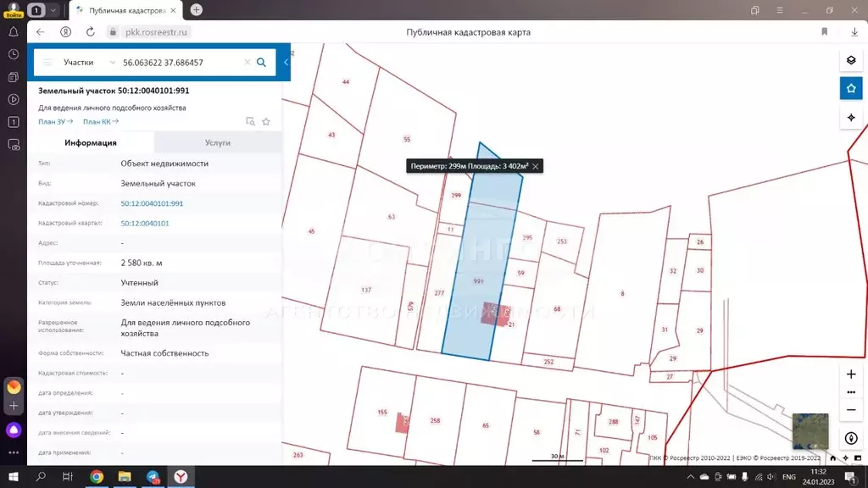
Task: Open the favorites star tool on map
Action: (851, 88)
